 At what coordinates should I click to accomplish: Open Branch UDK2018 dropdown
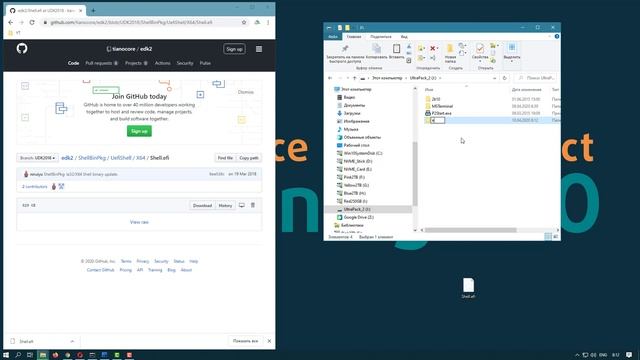(x=38, y=158)
